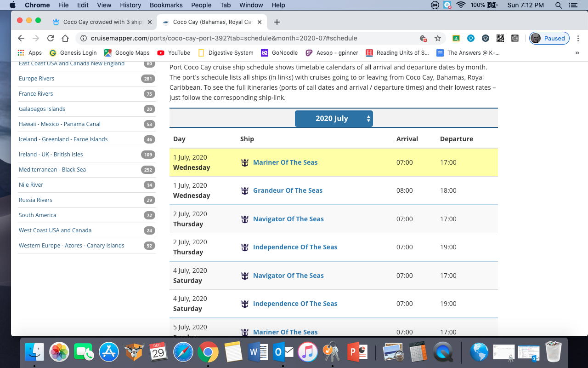Open the South America region link
This screenshot has height=368, width=588.
coord(38,215)
